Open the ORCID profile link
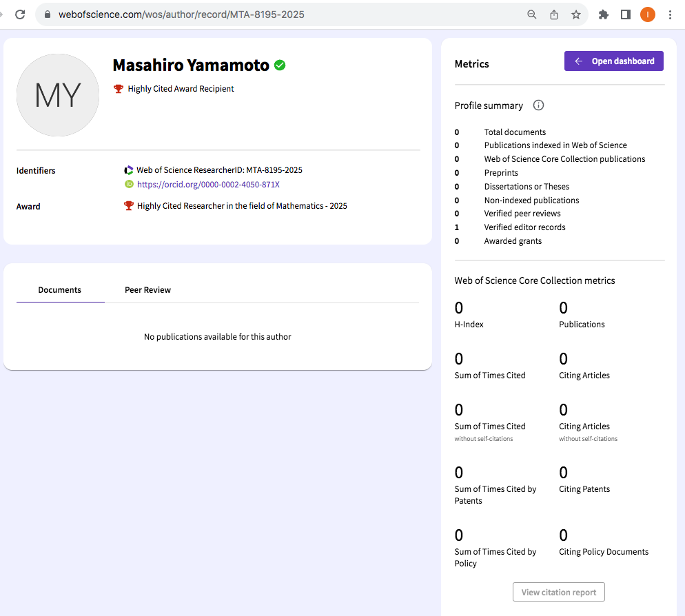The width and height of the screenshot is (685, 616). click(208, 185)
